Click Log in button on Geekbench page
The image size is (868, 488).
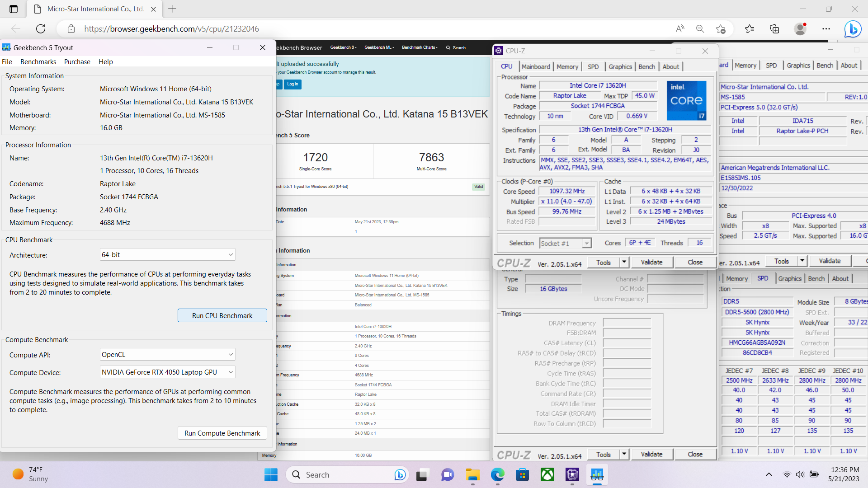(292, 84)
